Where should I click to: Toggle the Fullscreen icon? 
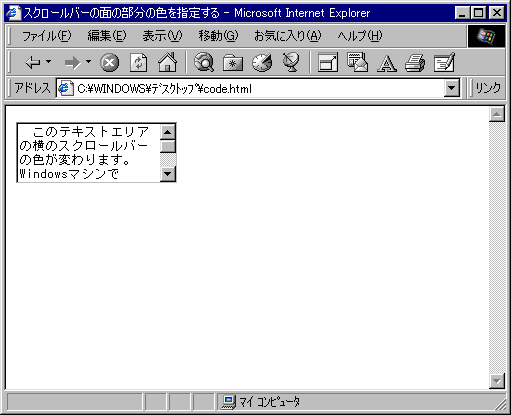(x=328, y=62)
